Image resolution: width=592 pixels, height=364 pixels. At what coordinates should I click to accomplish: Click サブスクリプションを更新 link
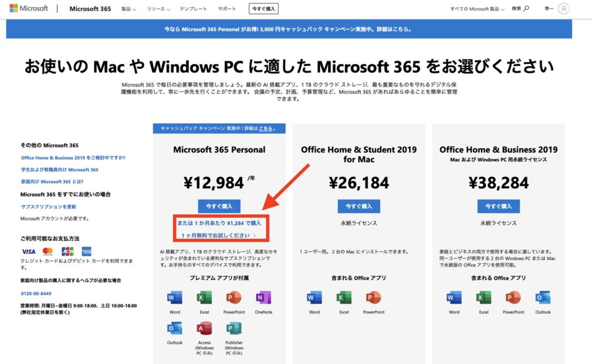49,207
